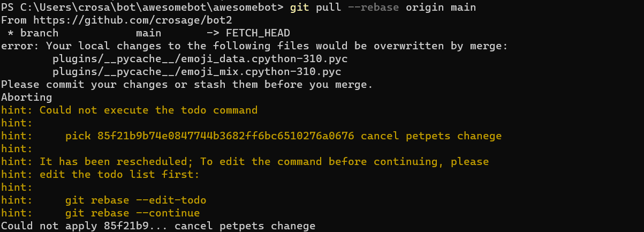Click the "Could not apply 85f21b9" line
The width and height of the screenshot is (644, 232).
158,226
